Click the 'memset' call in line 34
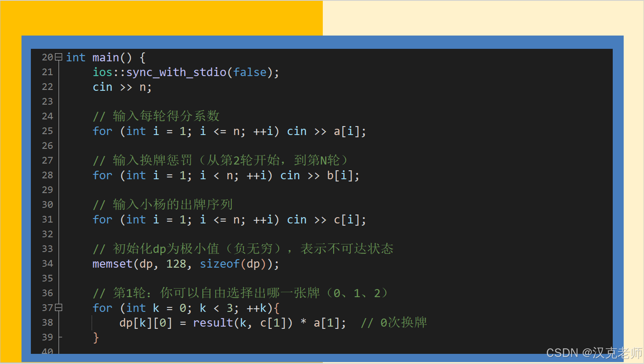Screen dimensions: 644x364 click(113, 264)
